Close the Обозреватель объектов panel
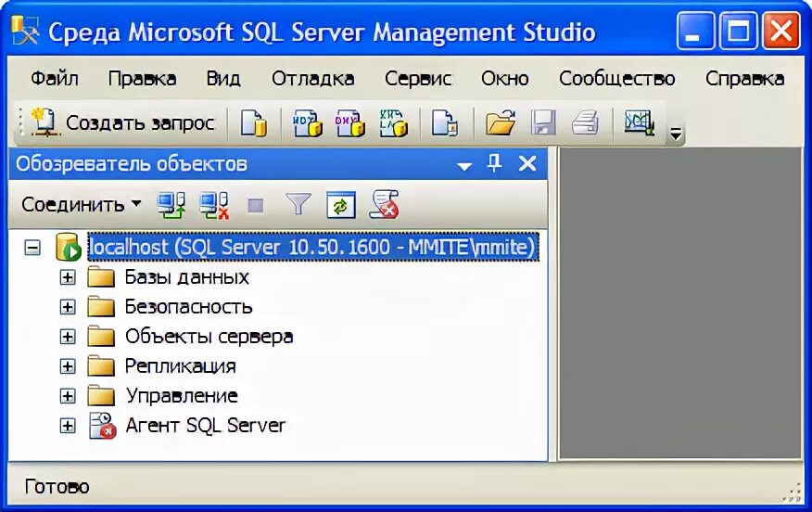Image resolution: width=812 pixels, height=512 pixels. pyautogui.click(x=527, y=164)
